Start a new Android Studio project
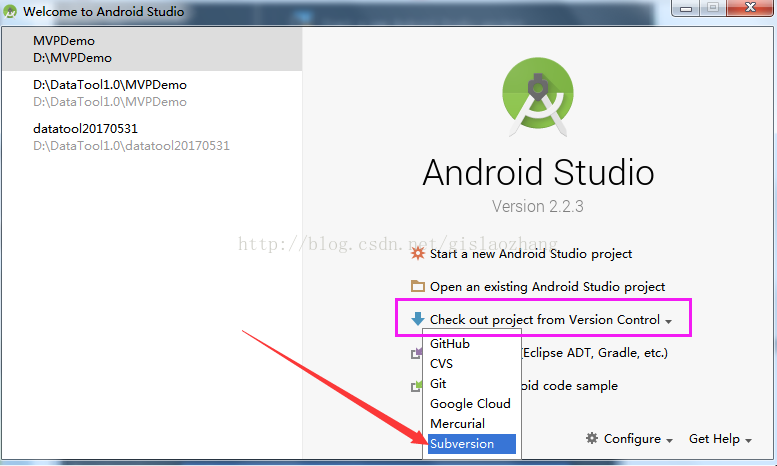777x466 pixels. [x=531, y=254]
